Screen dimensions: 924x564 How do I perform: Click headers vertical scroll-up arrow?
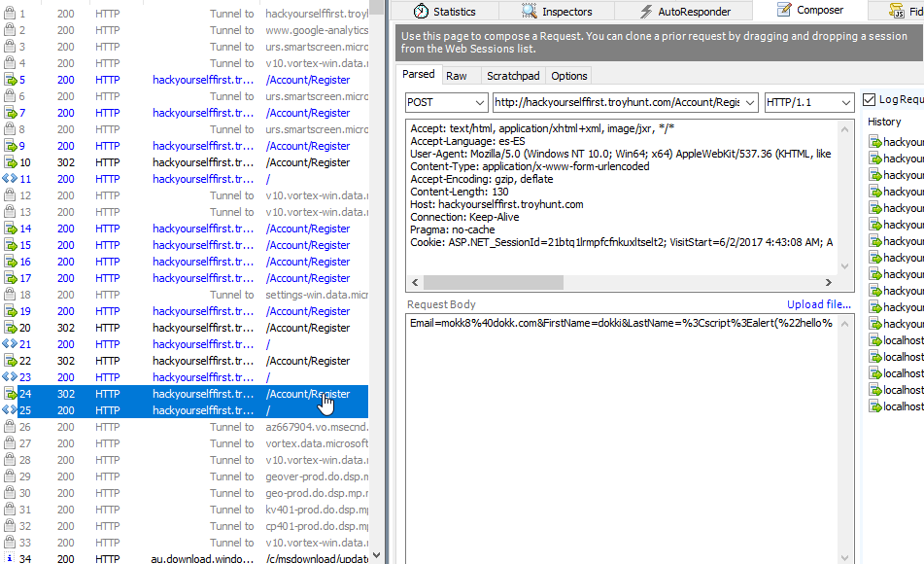pyautogui.click(x=844, y=129)
